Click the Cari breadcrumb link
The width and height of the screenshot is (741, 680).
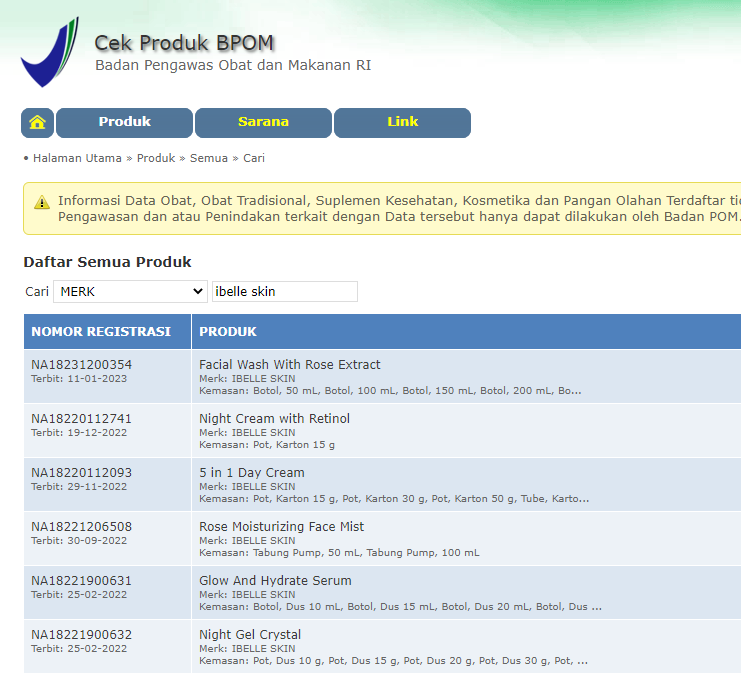[254, 158]
